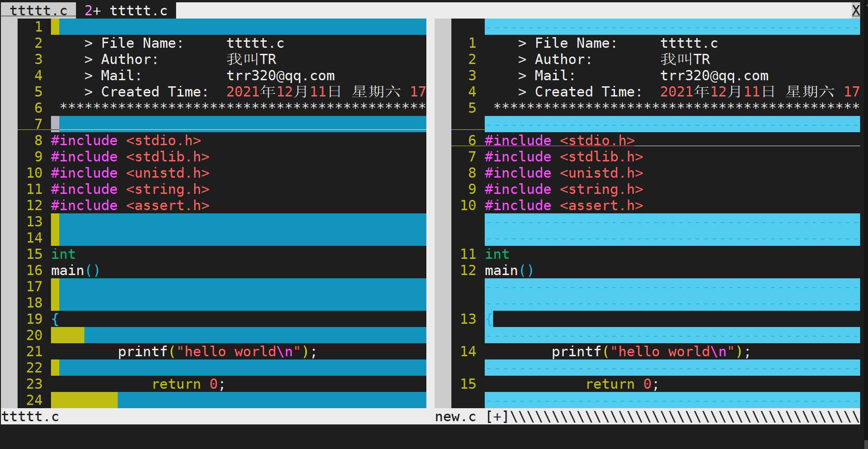868x449 pixels.
Task: Click '我叫TR' author name right pane
Action: point(685,59)
